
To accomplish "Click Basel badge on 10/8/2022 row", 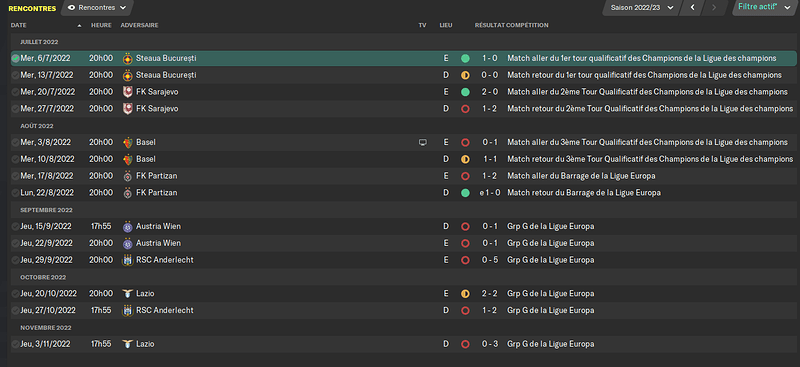I will pyautogui.click(x=128, y=160).
